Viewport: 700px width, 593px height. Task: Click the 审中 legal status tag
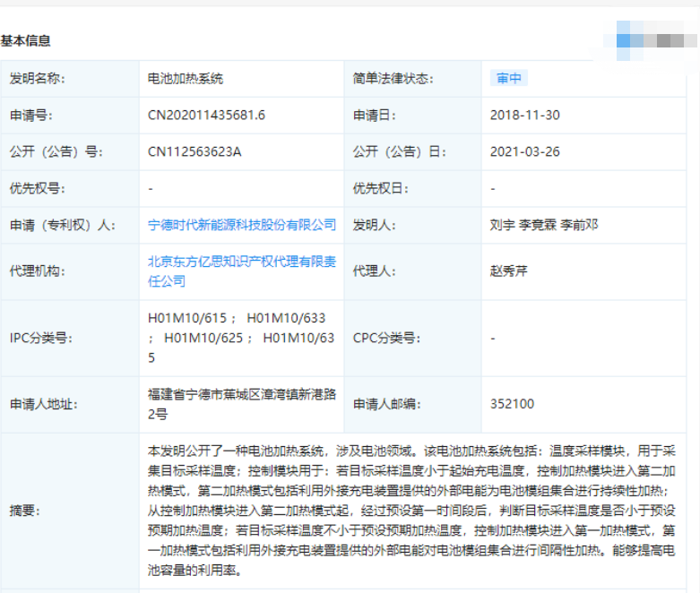pyautogui.click(x=509, y=78)
